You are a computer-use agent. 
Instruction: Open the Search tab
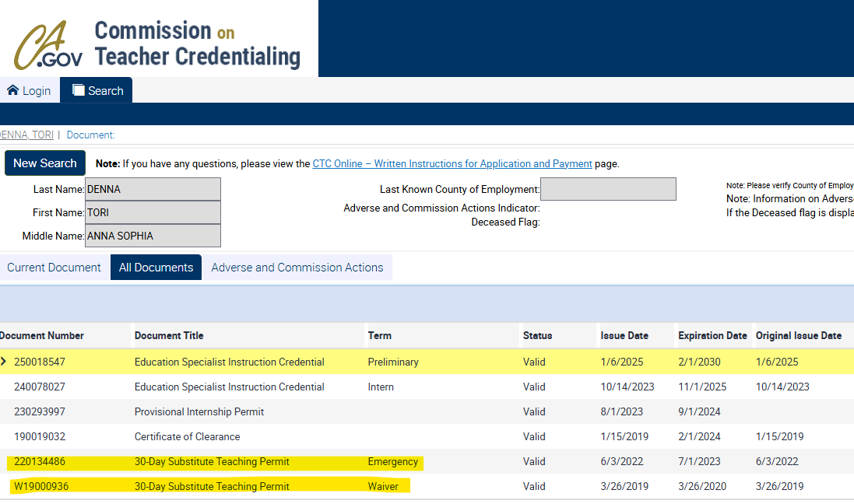[97, 90]
